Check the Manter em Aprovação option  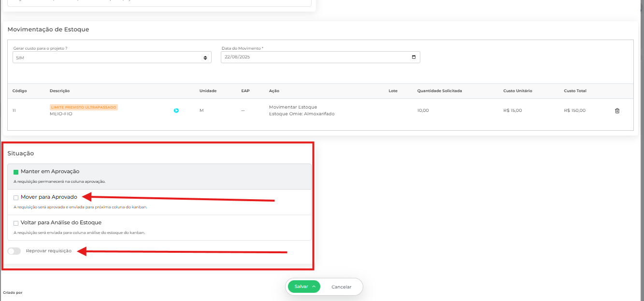(x=16, y=172)
